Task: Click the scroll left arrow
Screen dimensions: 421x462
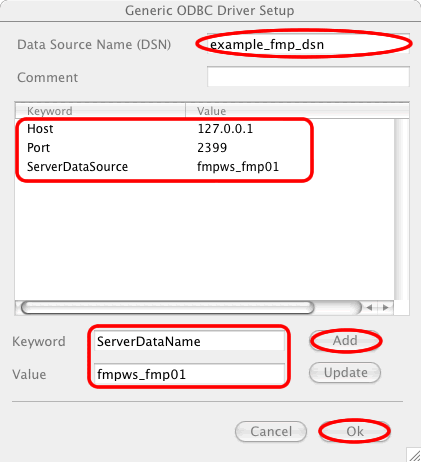Action: pos(369,308)
